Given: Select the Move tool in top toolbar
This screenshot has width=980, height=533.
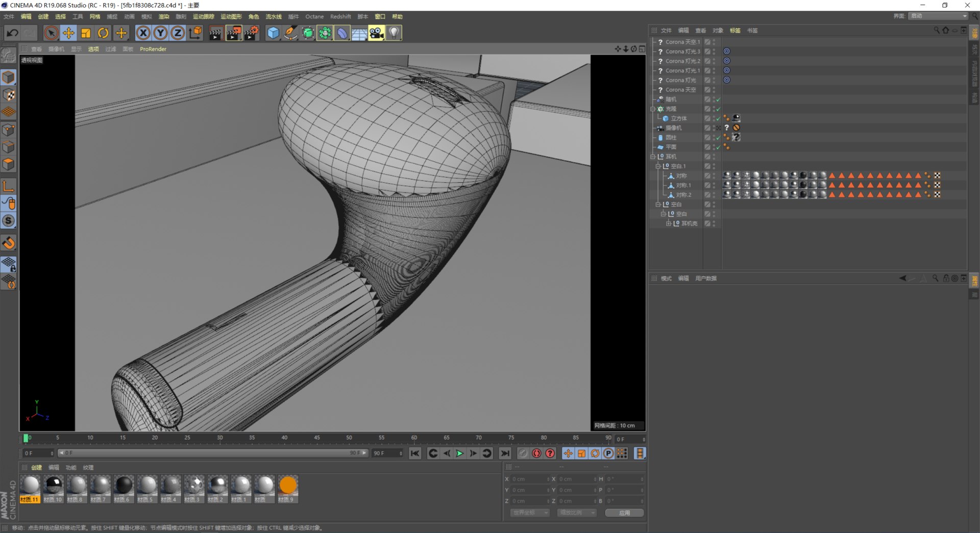Looking at the screenshot, I should (68, 33).
